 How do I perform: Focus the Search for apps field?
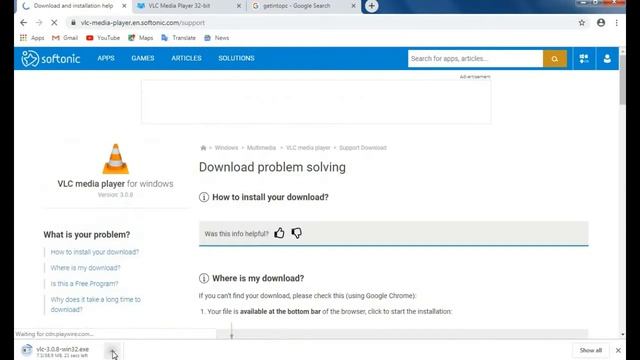click(475, 59)
